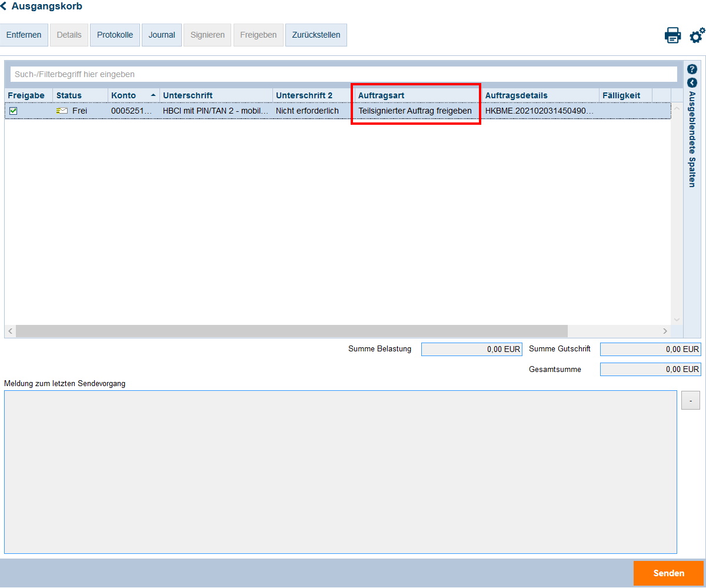Click the Summe Belastung amount field
Screen dimensions: 706x588
tap(472, 349)
